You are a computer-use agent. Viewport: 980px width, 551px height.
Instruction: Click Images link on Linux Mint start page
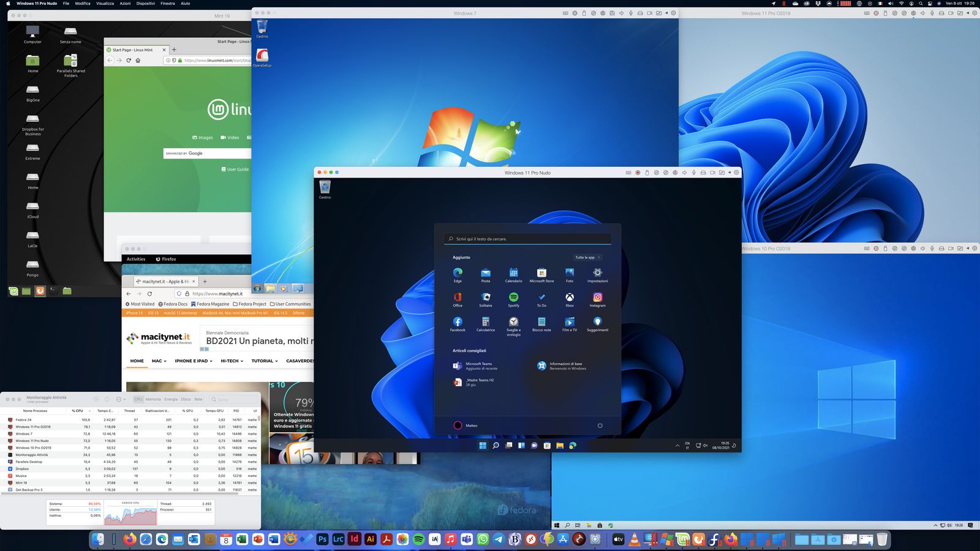(x=203, y=137)
